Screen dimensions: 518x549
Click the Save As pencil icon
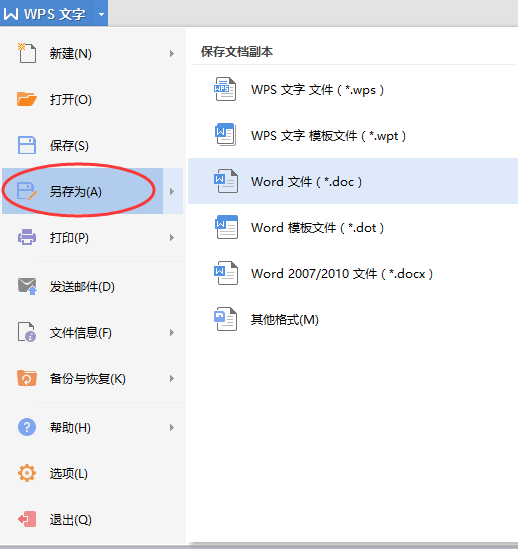27,191
